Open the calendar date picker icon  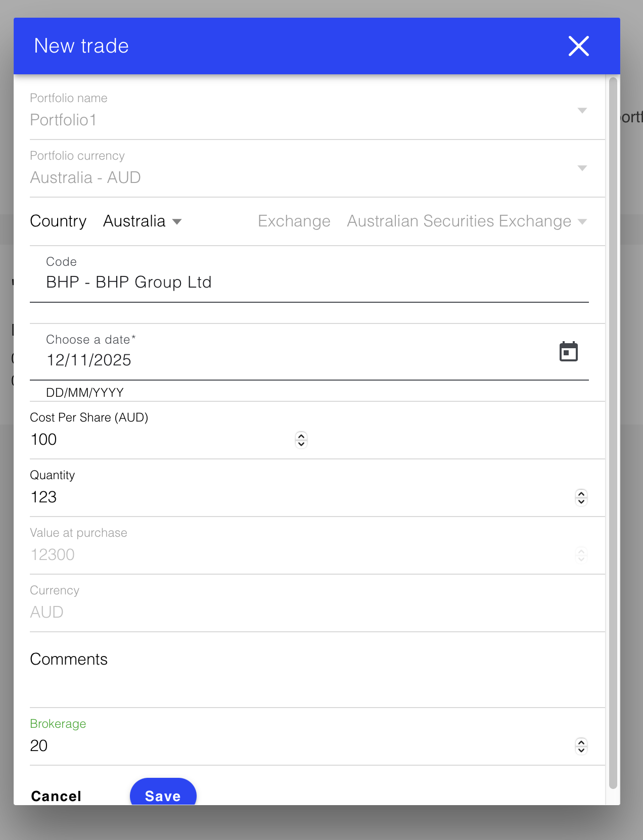pos(568,352)
